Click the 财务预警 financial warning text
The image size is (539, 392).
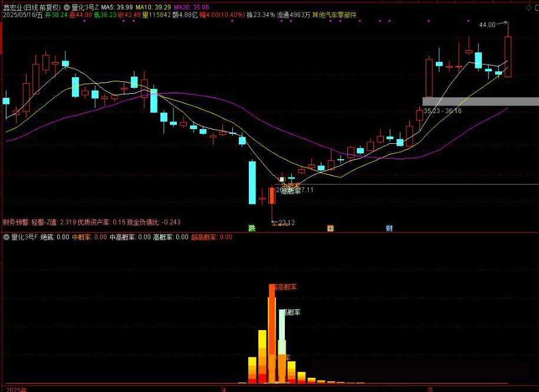click(x=16, y=222)
